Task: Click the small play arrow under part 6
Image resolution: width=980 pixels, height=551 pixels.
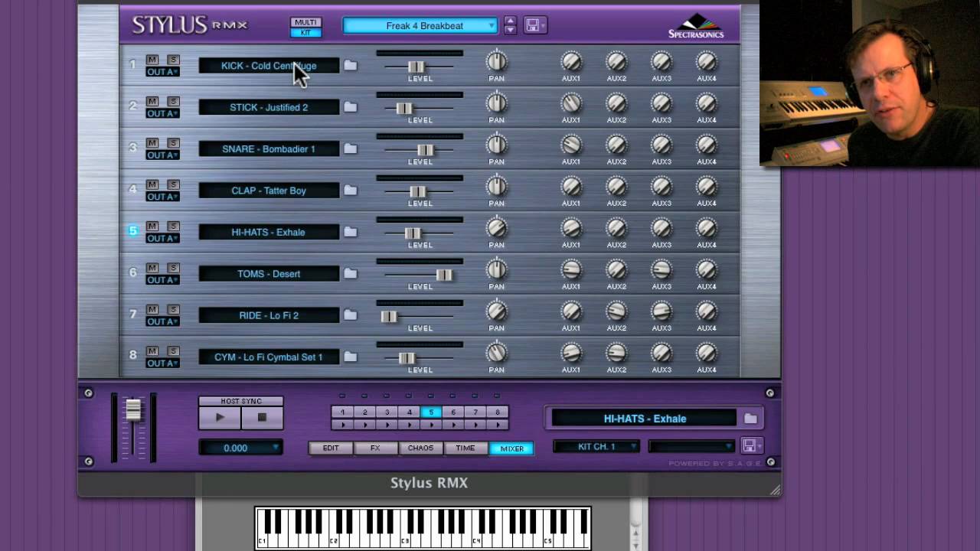Action: point(453,424)
